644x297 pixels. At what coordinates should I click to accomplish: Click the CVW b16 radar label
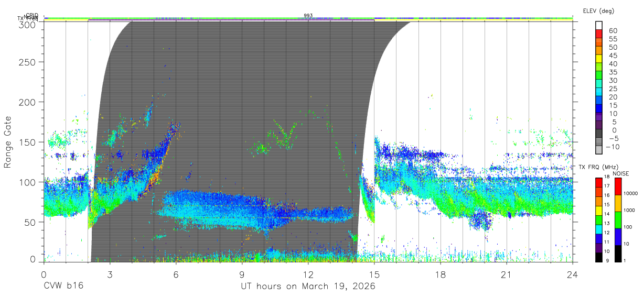click(63, 287)
